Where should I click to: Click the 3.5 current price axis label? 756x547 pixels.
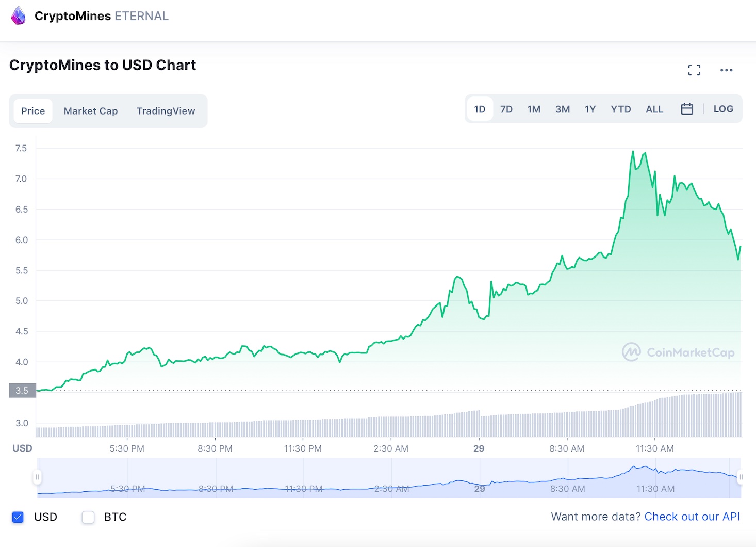click(22, 391)
